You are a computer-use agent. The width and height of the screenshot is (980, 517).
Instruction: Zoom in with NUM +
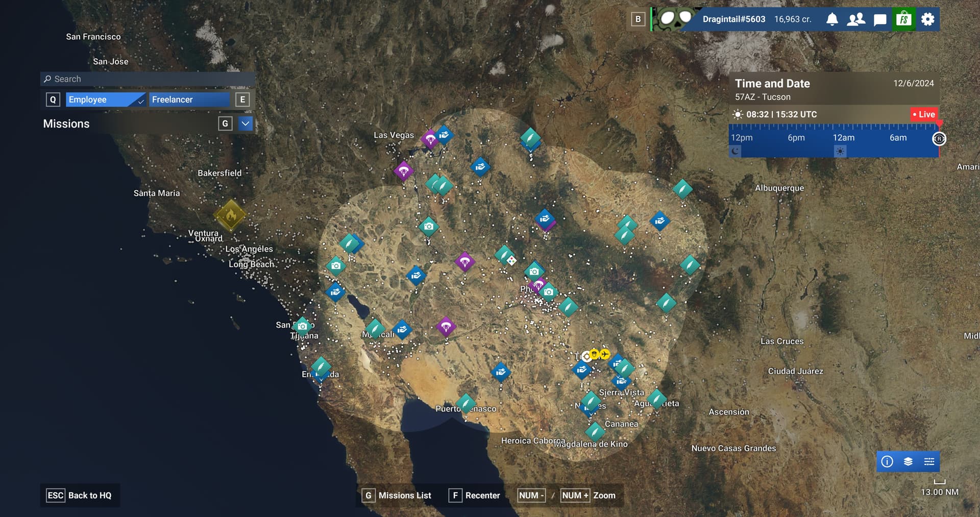coord(575,496)
